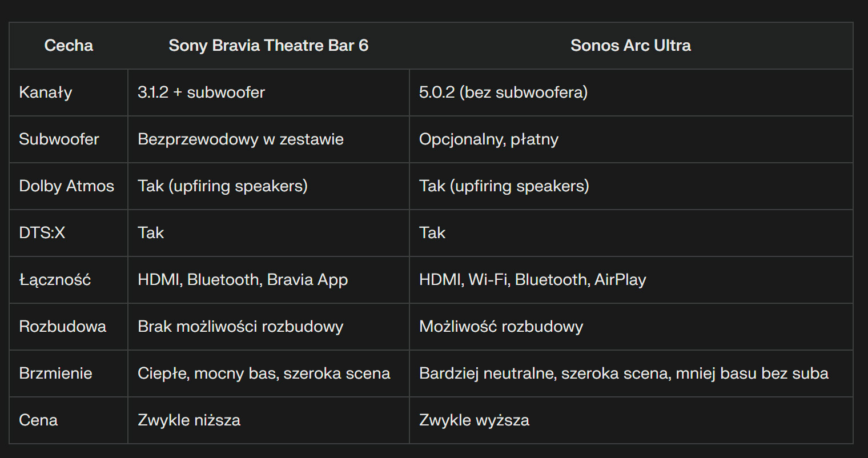This screenshot has width=868, height=458.
Task: Select the Subwoofer row label
Action: pos(69,139)
